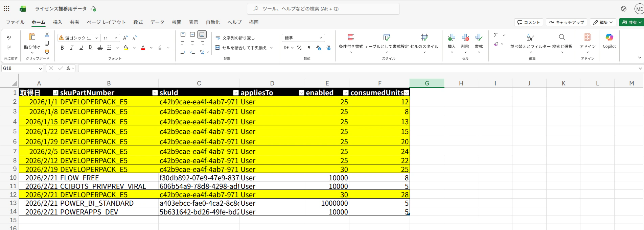Select the Format Painter brush icon
This screenshot has width=644, height=230.
click(47, 52)
